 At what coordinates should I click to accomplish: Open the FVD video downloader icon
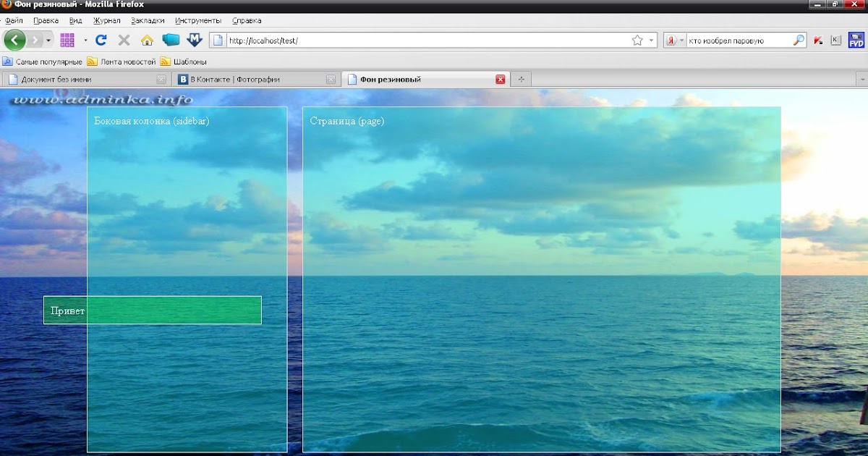856,40
